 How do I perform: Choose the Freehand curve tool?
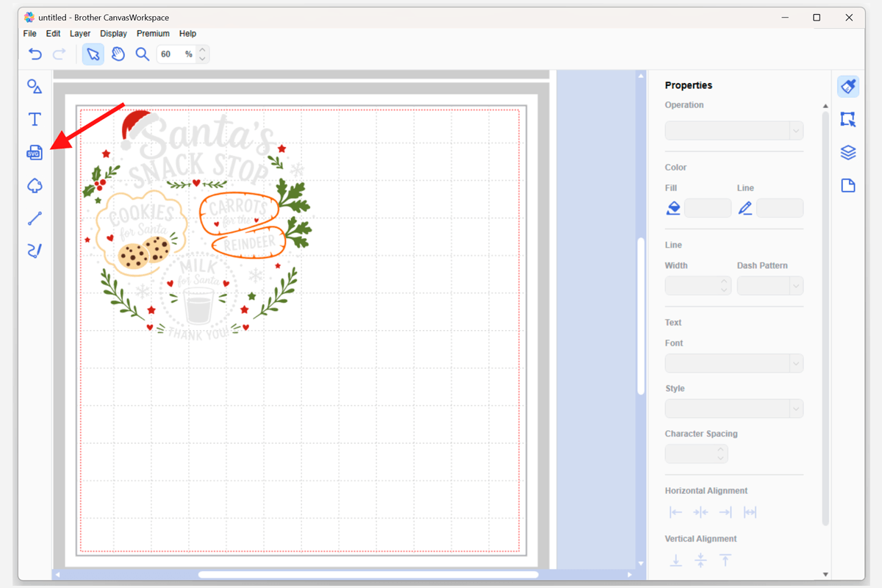pyautogui.click(x=35, y=251)
